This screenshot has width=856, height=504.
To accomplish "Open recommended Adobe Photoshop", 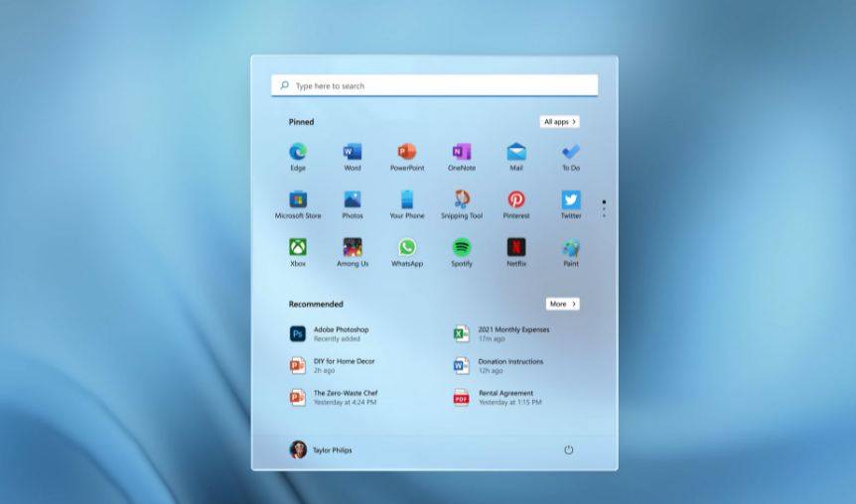I will point(330,333).
